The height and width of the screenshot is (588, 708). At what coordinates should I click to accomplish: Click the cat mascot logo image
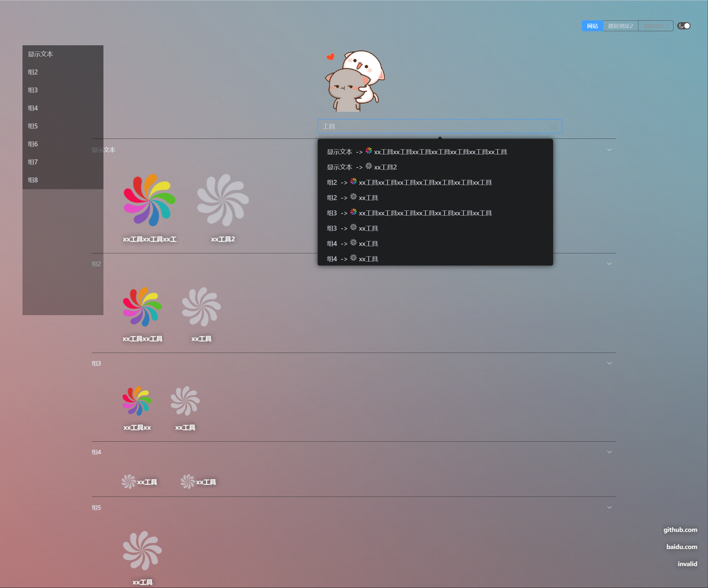pyautogui.click(x=354, y=81)
